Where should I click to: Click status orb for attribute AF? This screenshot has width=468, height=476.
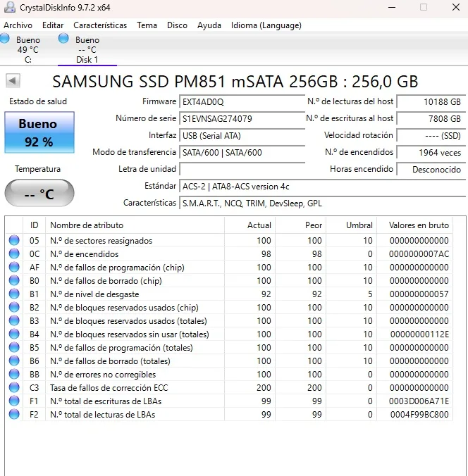click(x=14, y=267)
